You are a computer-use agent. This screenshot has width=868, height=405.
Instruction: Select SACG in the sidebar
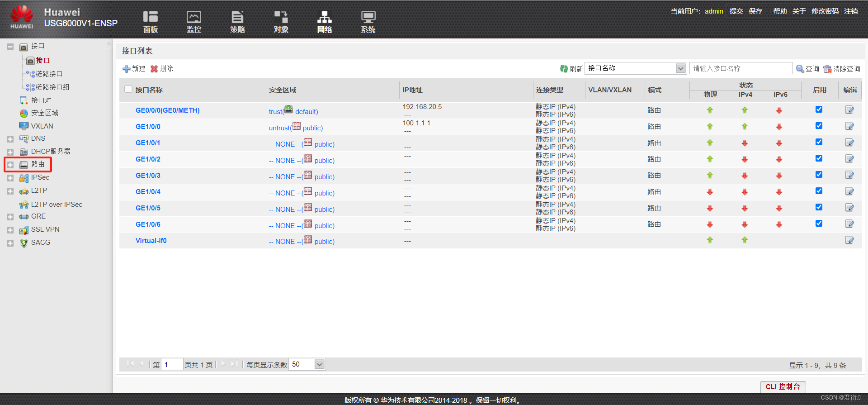40,243
